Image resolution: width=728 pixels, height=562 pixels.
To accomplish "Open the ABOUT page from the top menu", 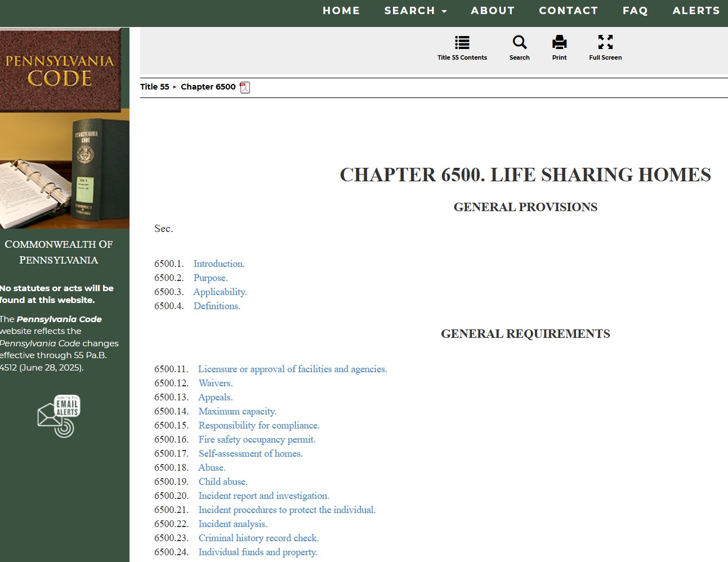I will pos(493,11).
